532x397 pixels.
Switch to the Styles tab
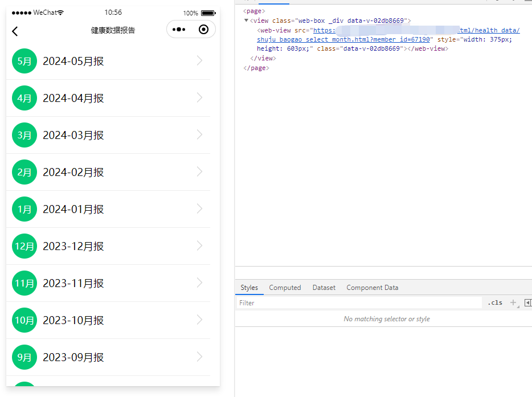249,288
